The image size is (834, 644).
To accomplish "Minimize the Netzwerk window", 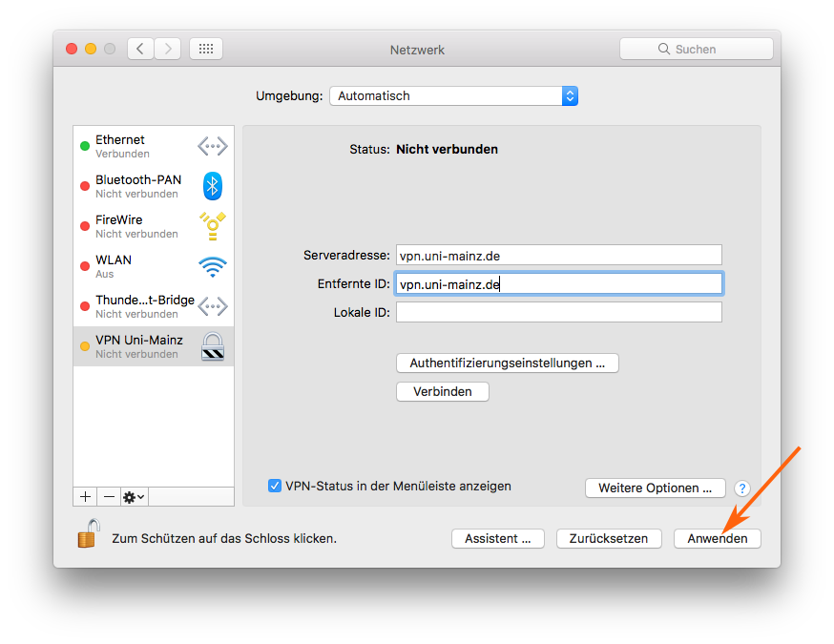I will point(91,49).
